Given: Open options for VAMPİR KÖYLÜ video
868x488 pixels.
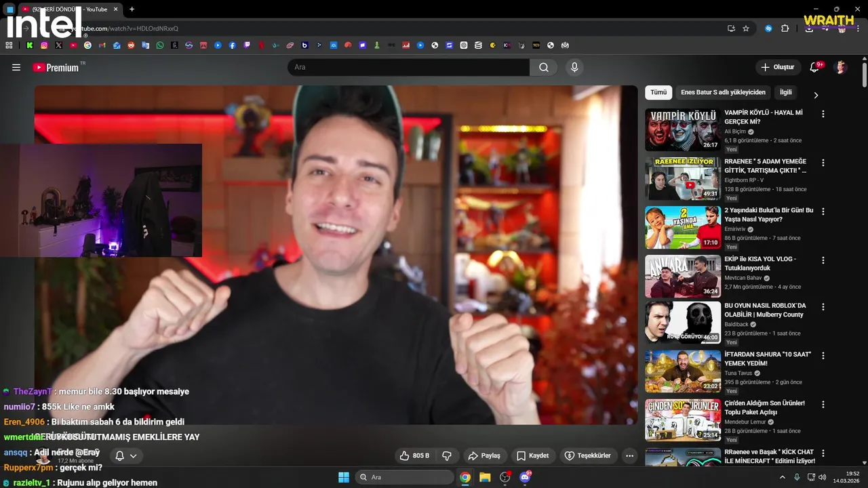Looking at the screenshot, I should 823,114.
